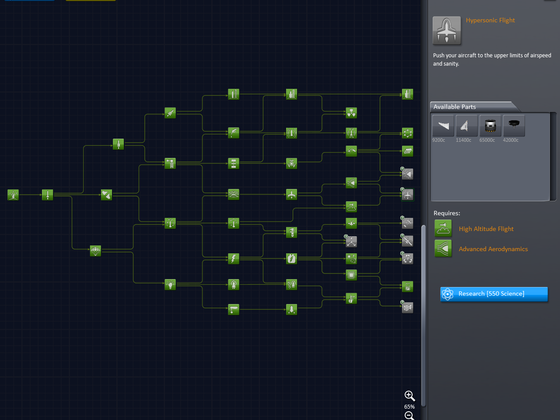Screen dimensions: 560x420
Task: Open Advanced Rocketry node with diagonal engine icon
Action: (170, 113)
